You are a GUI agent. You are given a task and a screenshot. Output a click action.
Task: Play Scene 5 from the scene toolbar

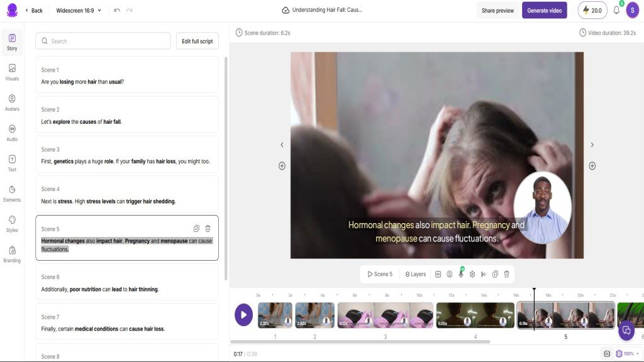click(380, 274)
